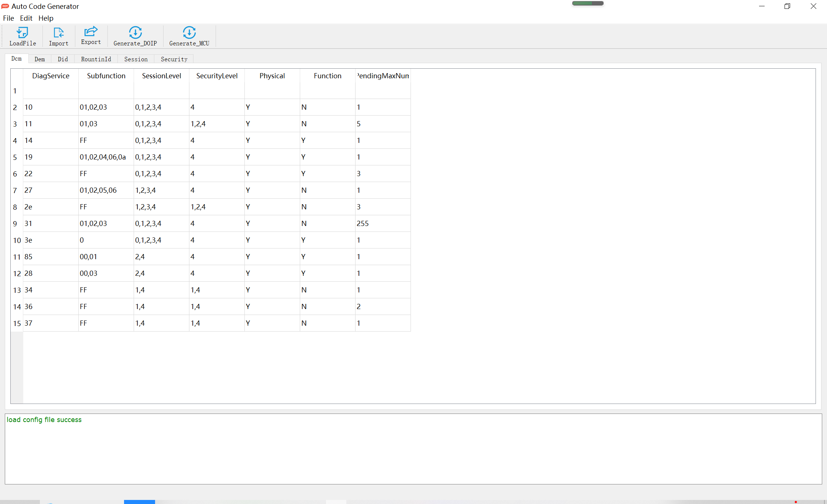Open the Edit menu

click(x=26, y=18)
